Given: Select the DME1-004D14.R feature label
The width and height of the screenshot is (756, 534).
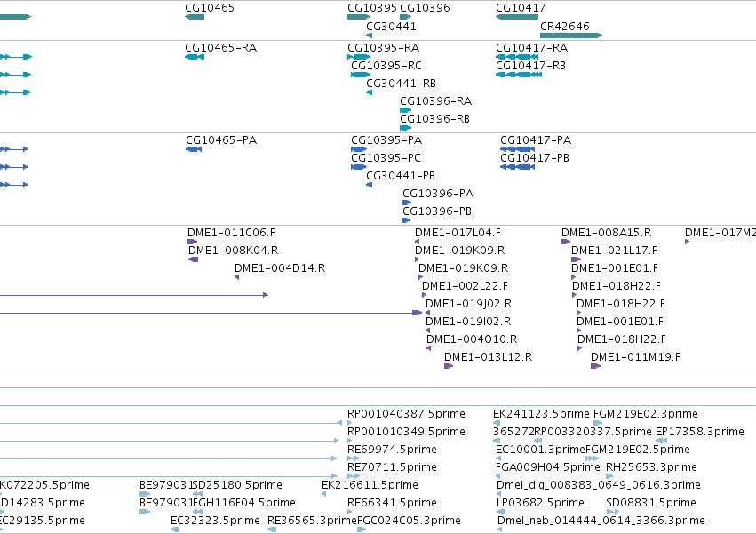Looking at the screenshot, I should click(280, 268).
